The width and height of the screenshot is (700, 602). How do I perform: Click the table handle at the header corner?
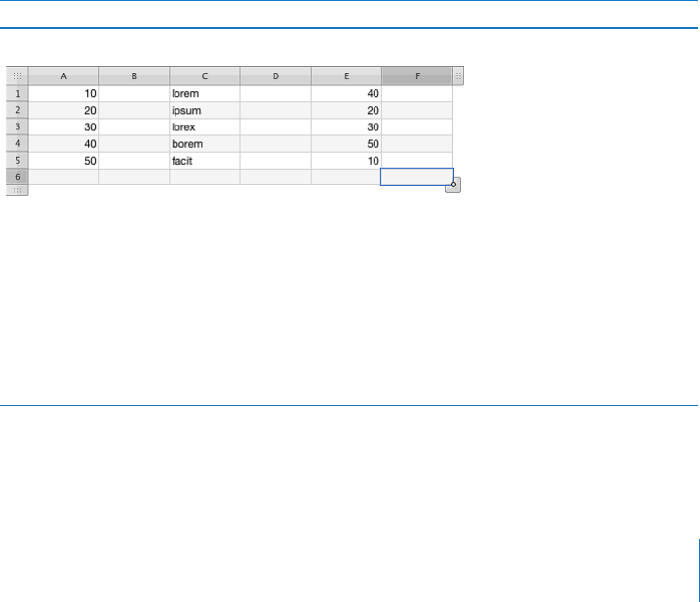[17, 75]
